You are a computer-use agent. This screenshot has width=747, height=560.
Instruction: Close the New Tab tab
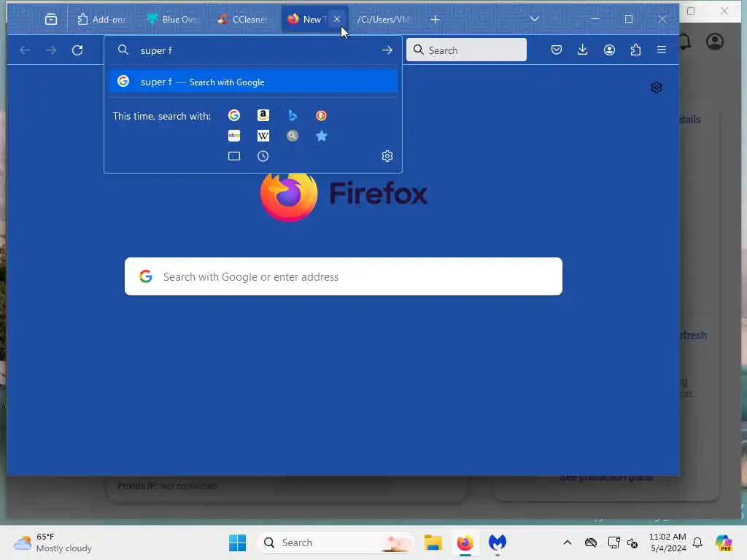[337, 19]
